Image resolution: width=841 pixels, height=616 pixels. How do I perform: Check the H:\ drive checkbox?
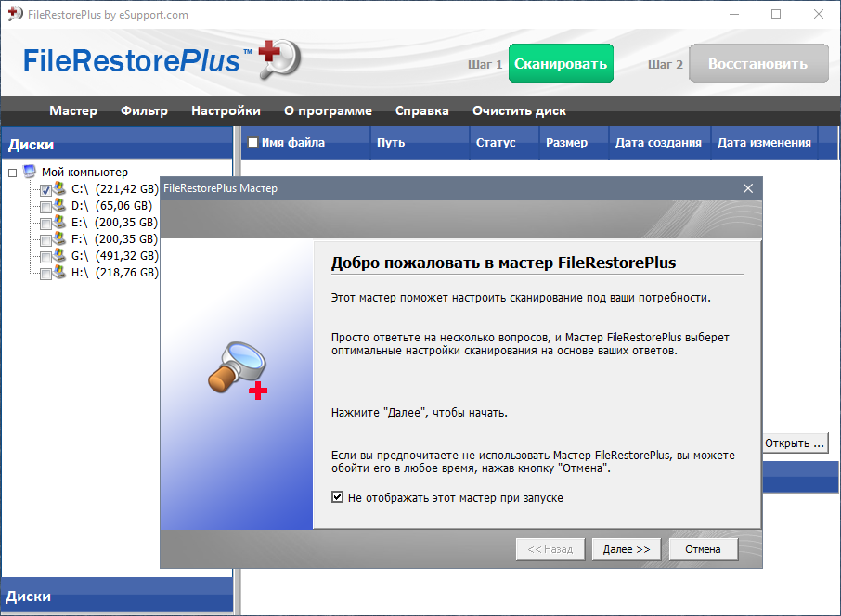[46, 274]
